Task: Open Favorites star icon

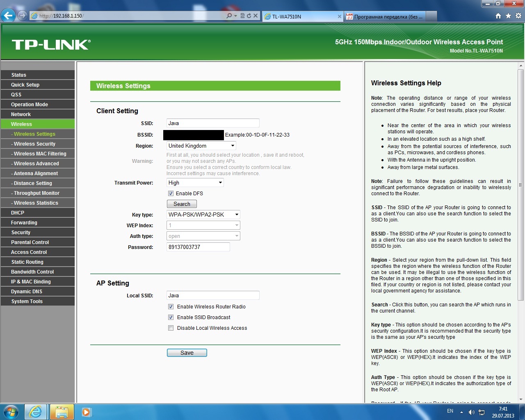Action: pos(508,16)
